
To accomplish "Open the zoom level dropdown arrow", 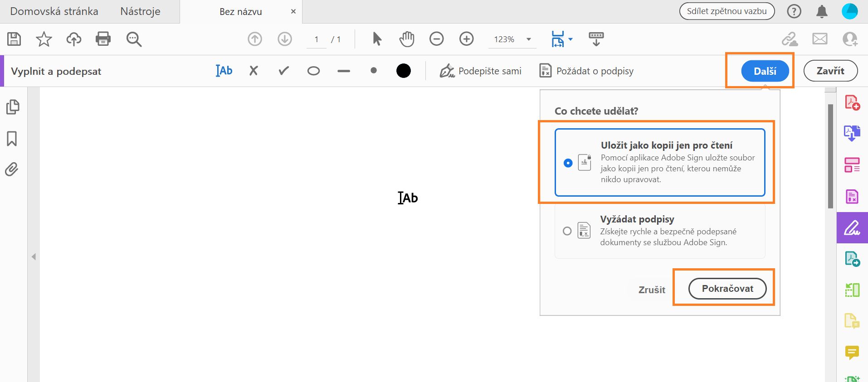I will pos(529,39).
